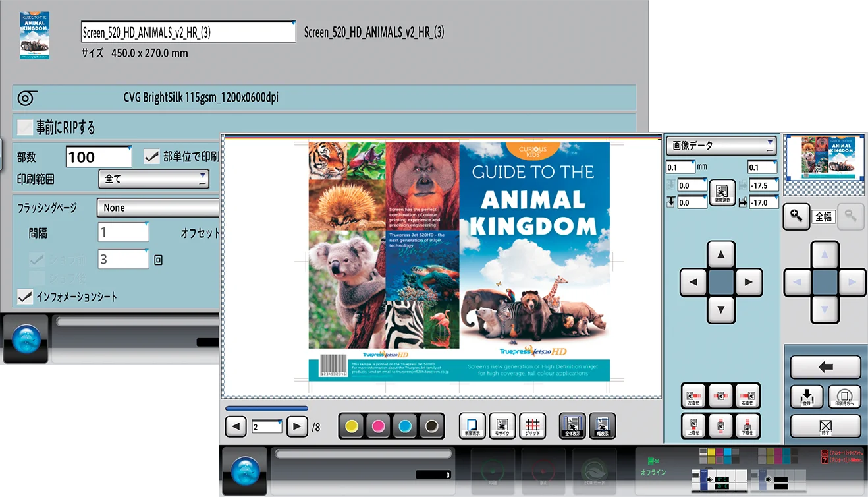Edit the page number field showing 2

click(x=266, y=426)
